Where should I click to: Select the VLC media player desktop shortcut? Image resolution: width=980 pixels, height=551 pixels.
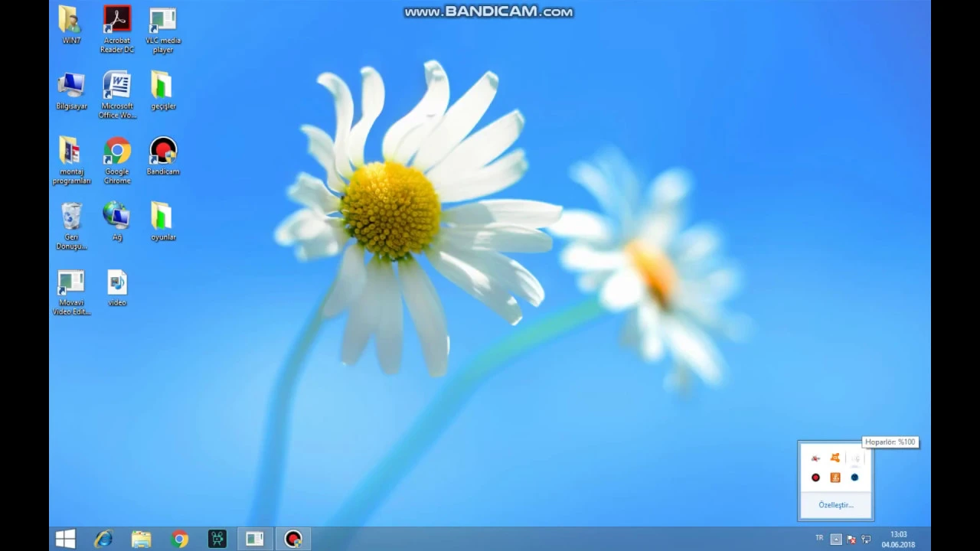coord(162,30)
